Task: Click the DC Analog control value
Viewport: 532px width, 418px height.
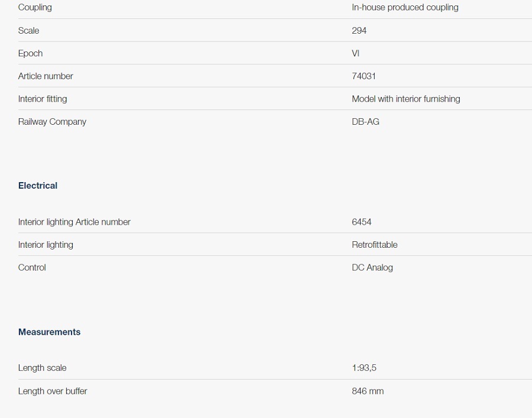Action: [372, 268]
